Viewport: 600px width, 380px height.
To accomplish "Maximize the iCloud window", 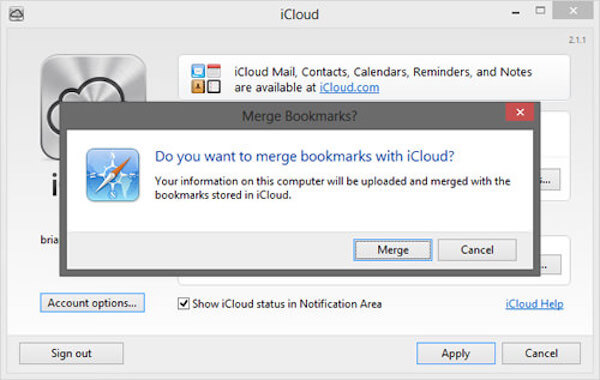I will pos(540,11).
